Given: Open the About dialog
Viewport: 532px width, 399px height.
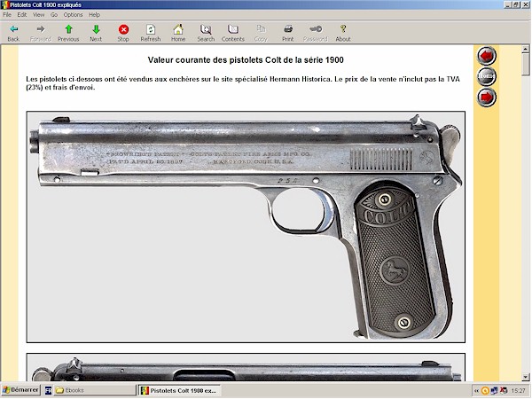Looking at the screenshot, I should pyautogui.click(x=343, y=33).
